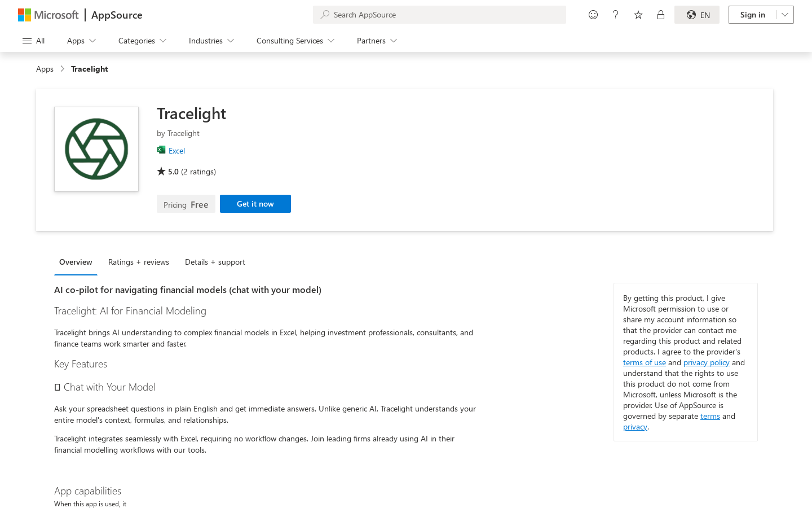Switch to Ratings + reviews tab

139,262
